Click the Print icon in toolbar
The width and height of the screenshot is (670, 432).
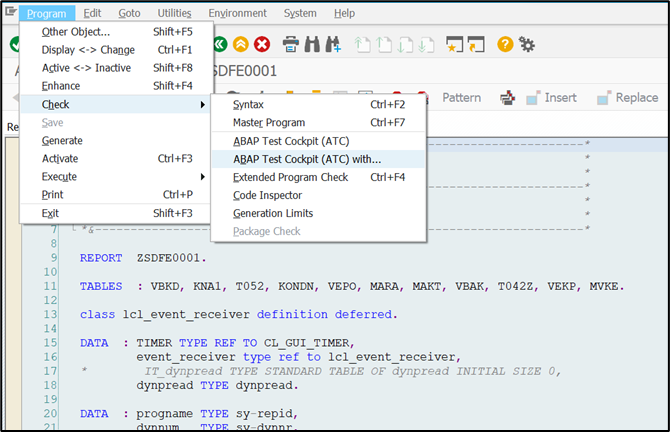290,44
